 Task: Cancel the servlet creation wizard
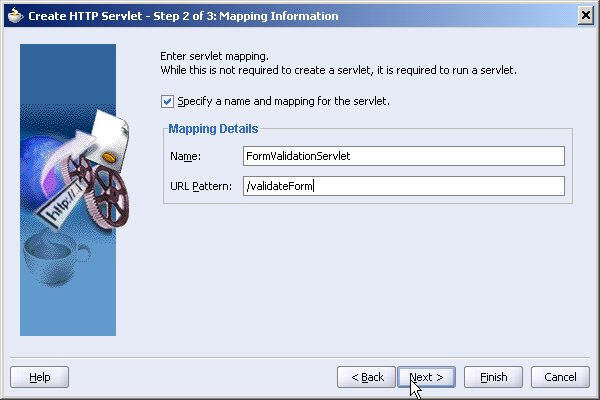pyautogui.click(x=560, y=377)
